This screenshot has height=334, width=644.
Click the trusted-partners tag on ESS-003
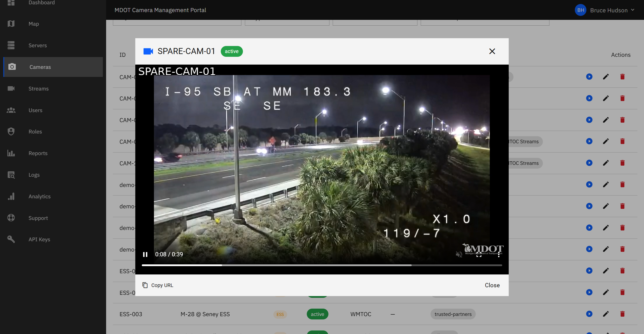click(x=452, y=314)
